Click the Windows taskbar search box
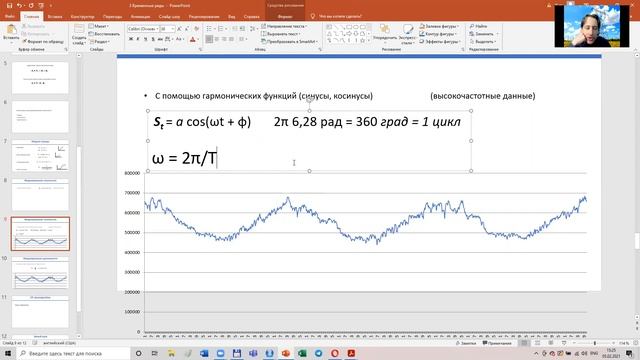This screenshot has height=360, width=640. coord(73,353)
